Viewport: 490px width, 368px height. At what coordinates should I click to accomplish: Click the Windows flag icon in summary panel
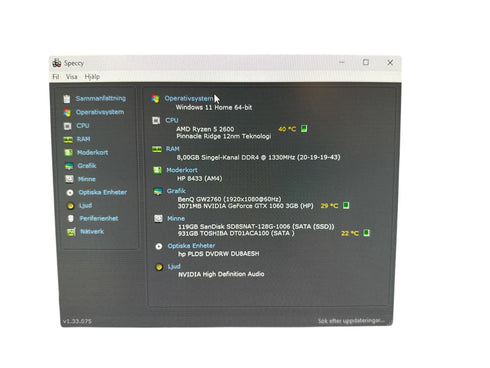click(x=155, y=99)
